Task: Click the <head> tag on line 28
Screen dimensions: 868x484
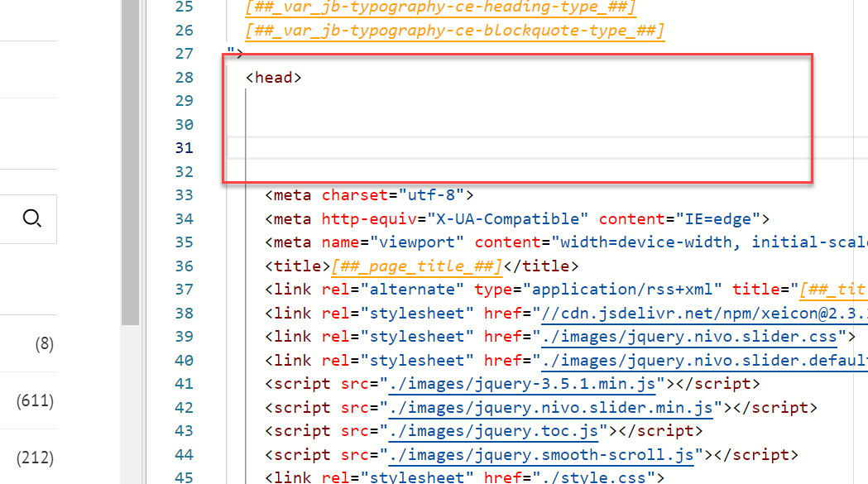Action: click(273, 78)
